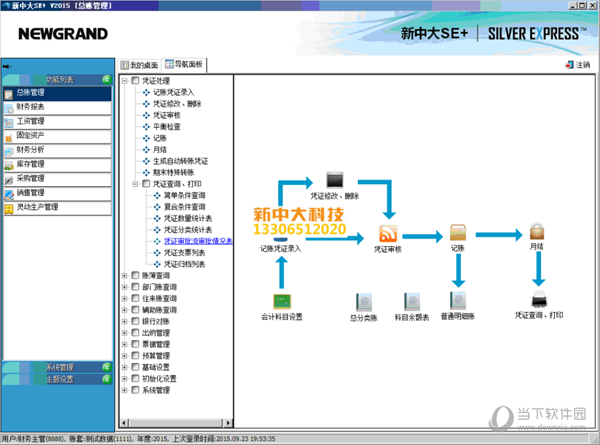Expand the 预算管理 tree node
This screenshot has width=600, height=445.
click(124, 356)
